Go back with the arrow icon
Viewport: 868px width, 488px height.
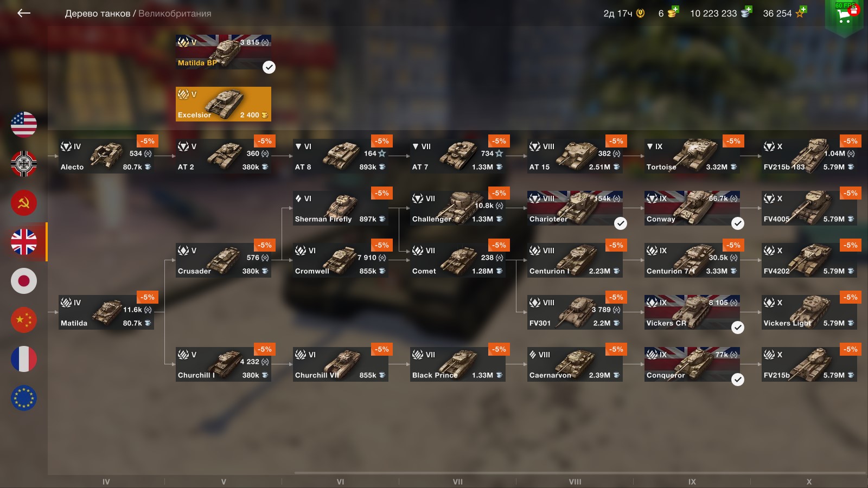pos(24,13)
